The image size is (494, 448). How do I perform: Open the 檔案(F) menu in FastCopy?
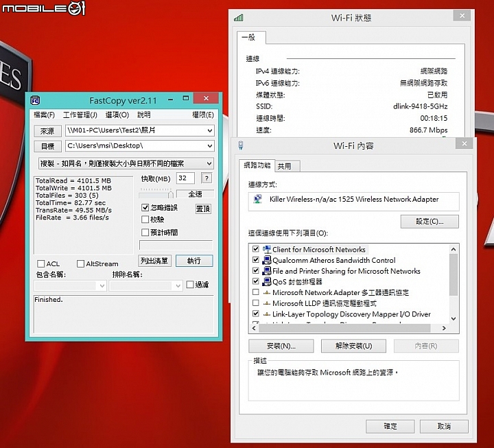click(x=44, y=115)
